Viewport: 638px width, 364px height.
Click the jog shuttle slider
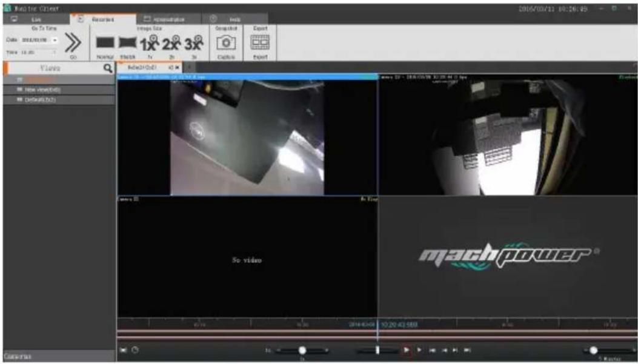[377, 350]
